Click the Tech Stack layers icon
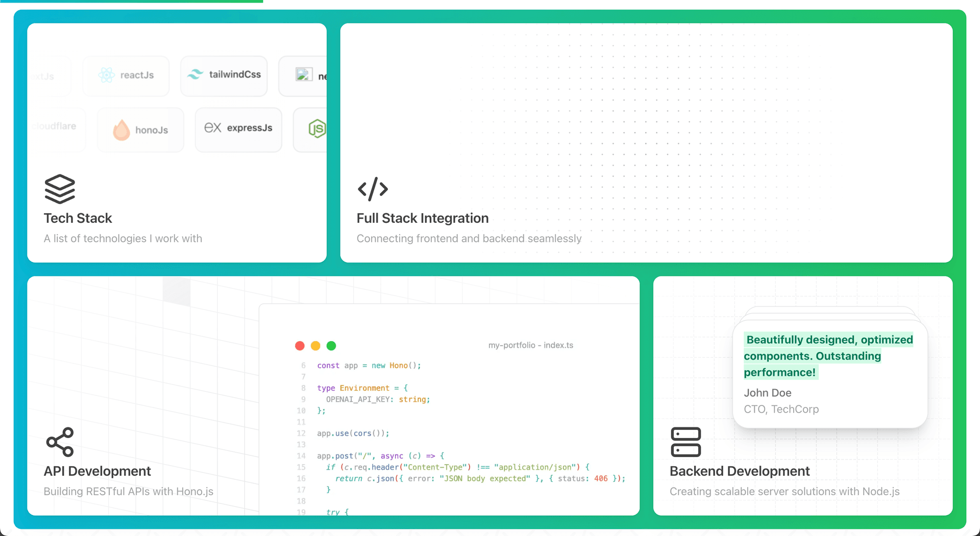This screenshot has height=536, width=980. (x=60, y=189)
